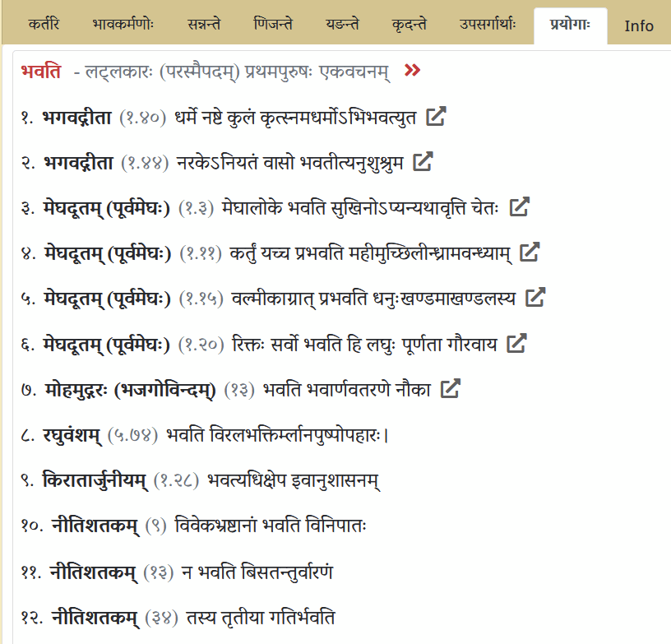The width and height of the screenshot is (671, 644).
Task: Switch to the कर्तरि tab
Action: pos(40,25)
